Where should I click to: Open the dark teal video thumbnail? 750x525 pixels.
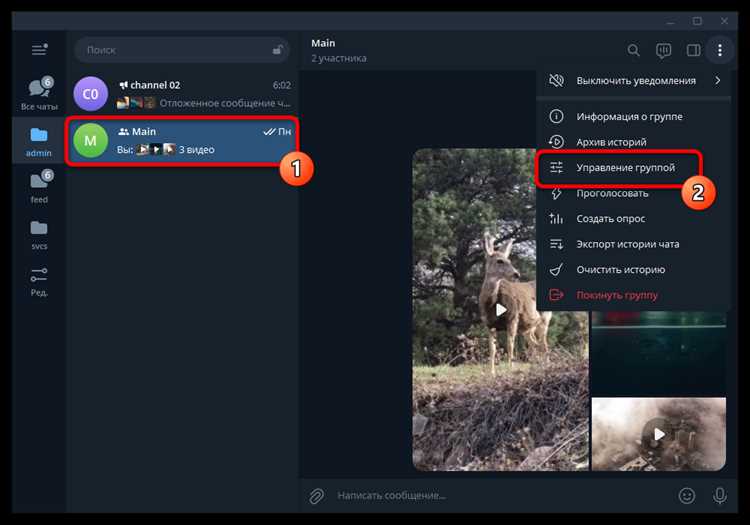click(x=659, y=353)
